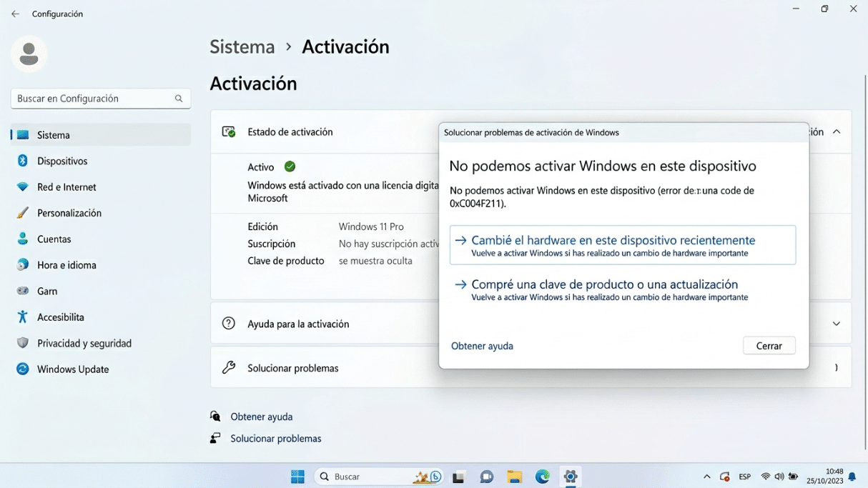This screenshot has width=868, height=488.
Task: Click the accessibility figure icon
Action: tap(23, 317)
